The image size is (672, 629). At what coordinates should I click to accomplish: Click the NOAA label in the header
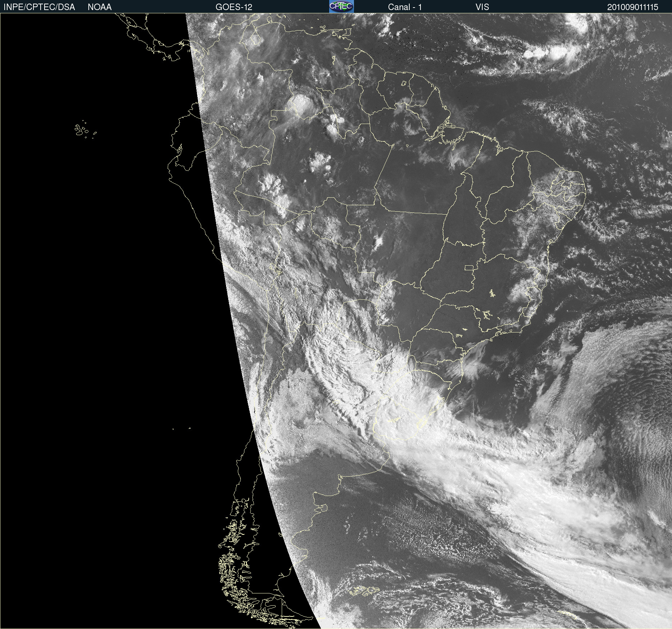[x=100, y=7]
